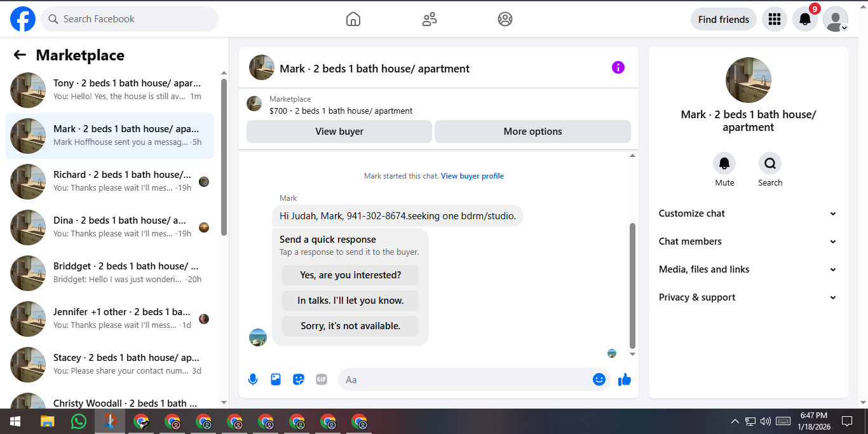Image resolution: width=868 pixels, height=434 pixels.
Task: Click the More options button
Action: pyautogui.click(x=532, y=132)
